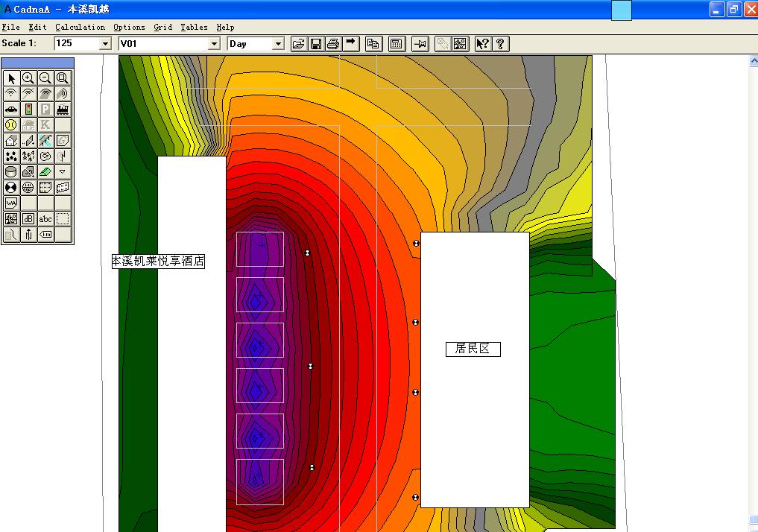The image size is (758, 532).
Task: Select the contour line tool
Action: tap(45, 156)
